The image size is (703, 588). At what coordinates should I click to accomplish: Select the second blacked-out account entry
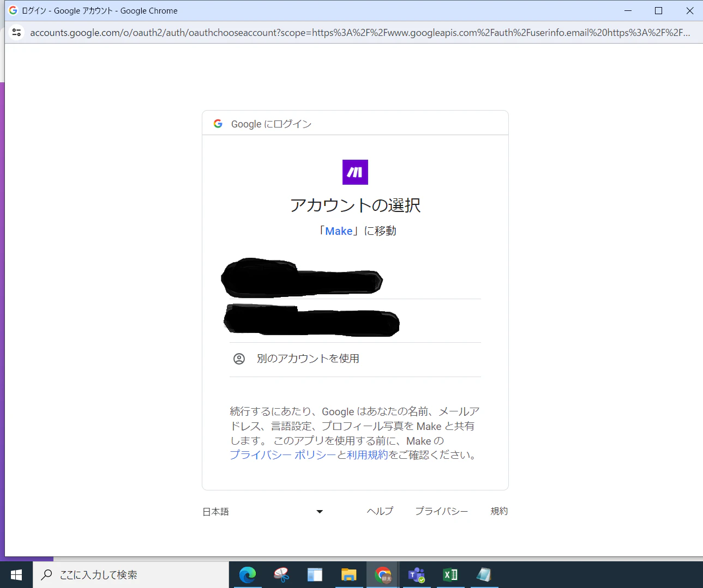[355, 321]
